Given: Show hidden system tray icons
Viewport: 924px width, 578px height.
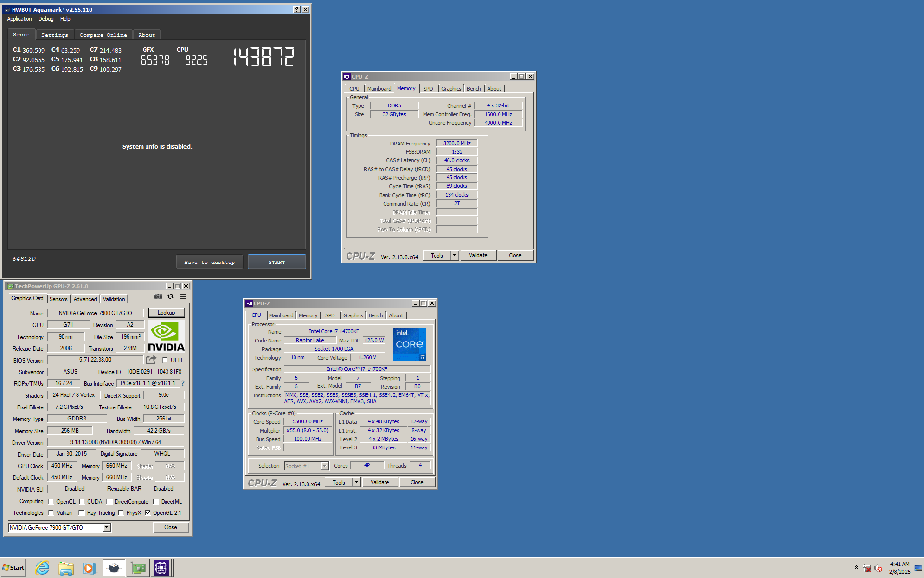Looking at the screenshot, I should point(856,567).
